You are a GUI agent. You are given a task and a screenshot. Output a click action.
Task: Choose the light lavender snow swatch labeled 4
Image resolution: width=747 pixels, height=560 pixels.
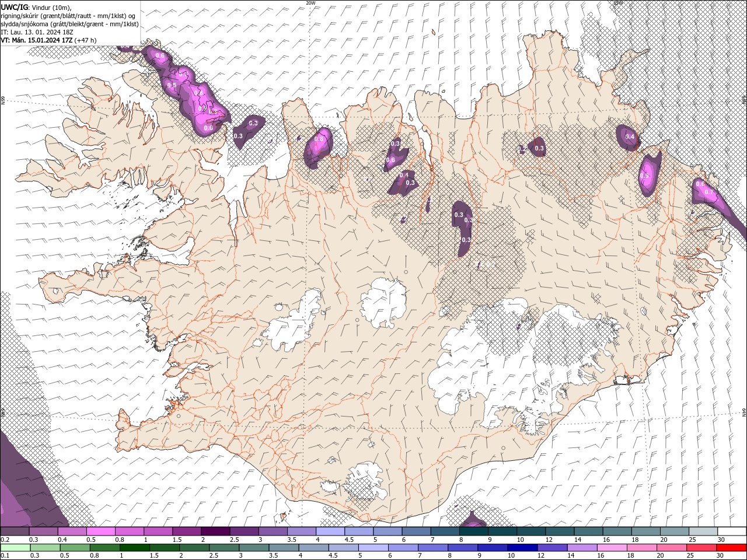click(x=330, y=531)
